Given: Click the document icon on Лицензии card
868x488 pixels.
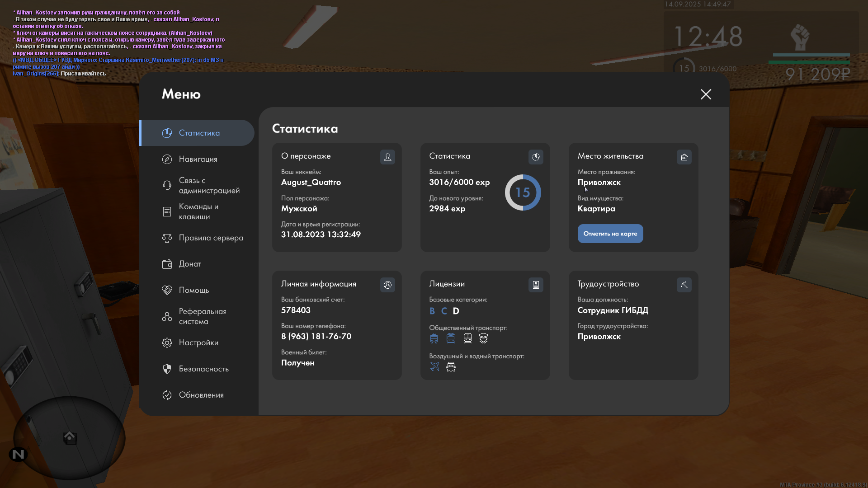Looking at the screenshot, I should pos(536,285).
